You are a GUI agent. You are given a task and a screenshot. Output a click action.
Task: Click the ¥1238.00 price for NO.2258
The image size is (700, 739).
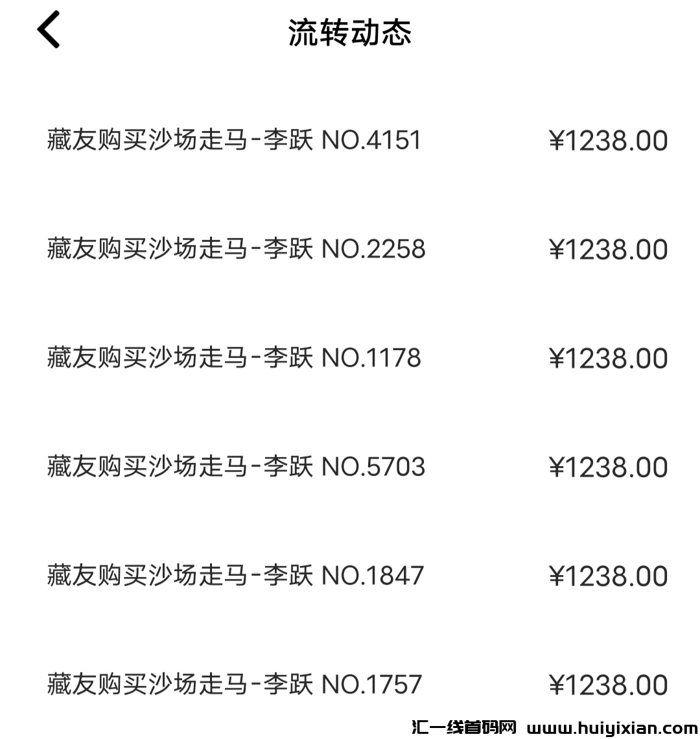click(608, 250)
